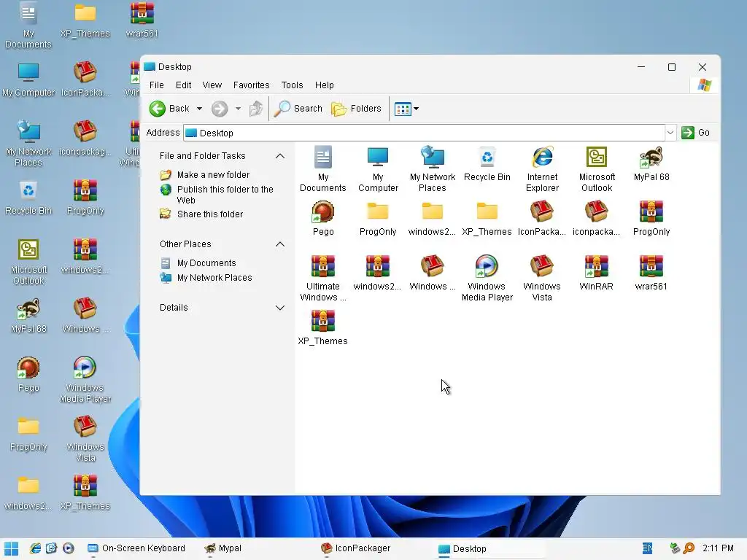Select My Documents icon in Explorer window
The image size is (747, 560).
click(x=323, y=169)
